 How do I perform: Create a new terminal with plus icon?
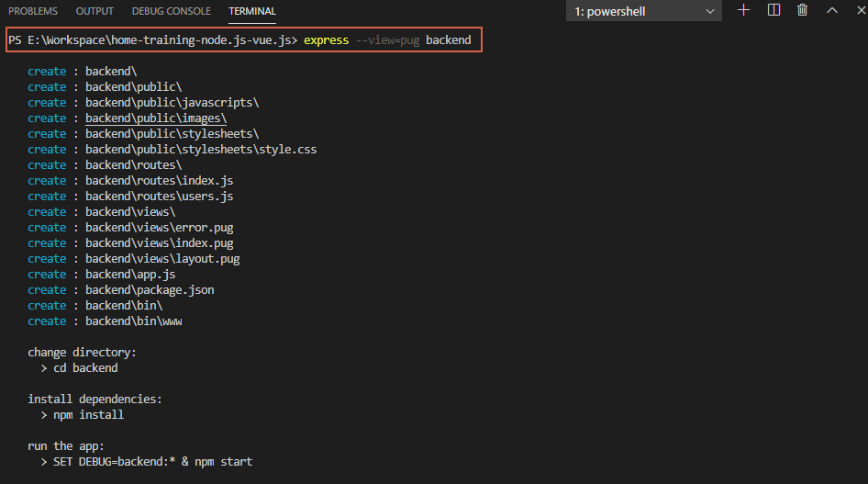(x=743, y=10)
